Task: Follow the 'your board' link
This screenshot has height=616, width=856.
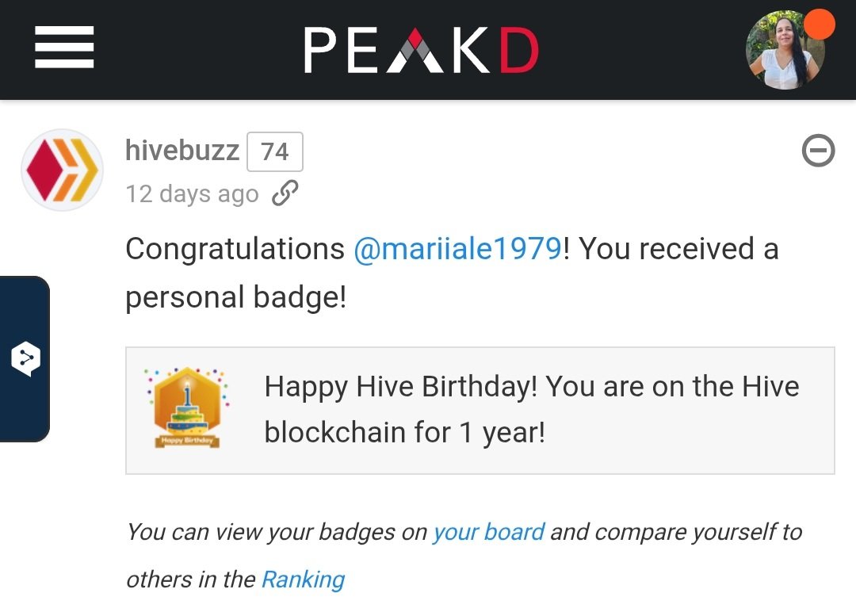Action: (x=488, y=532)
